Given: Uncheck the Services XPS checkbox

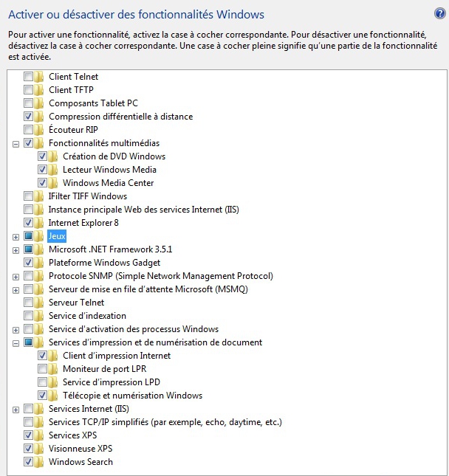Looking at the screenshot, I should click(28, 435).
